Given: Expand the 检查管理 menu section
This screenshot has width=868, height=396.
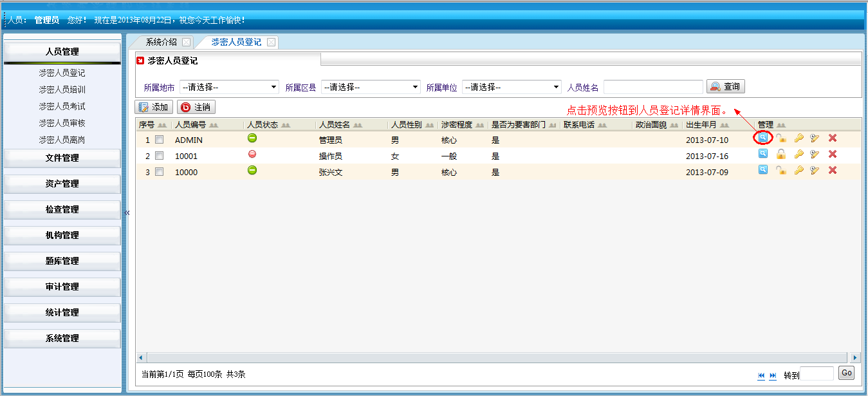Looking at the screenshot, I should [62, 209].
